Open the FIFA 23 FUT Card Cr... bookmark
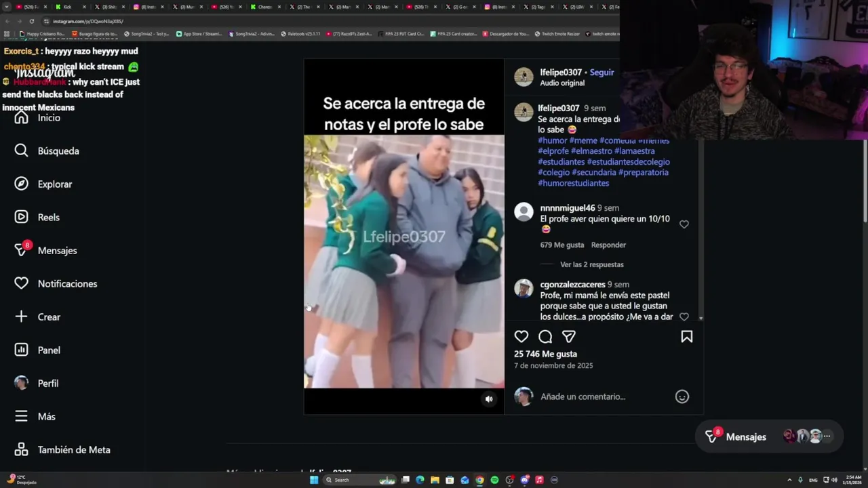Screen dimensions: 868x488 tap(400, 34)
